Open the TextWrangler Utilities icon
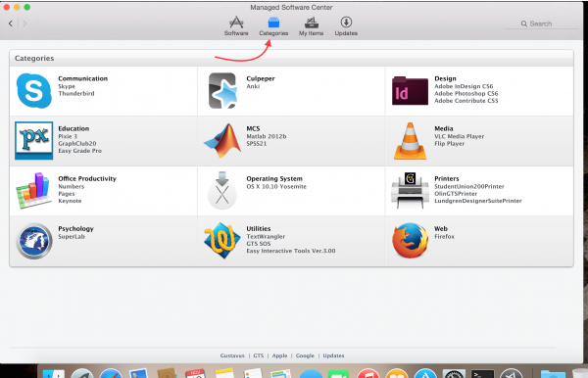 click(x=222, y=241)
